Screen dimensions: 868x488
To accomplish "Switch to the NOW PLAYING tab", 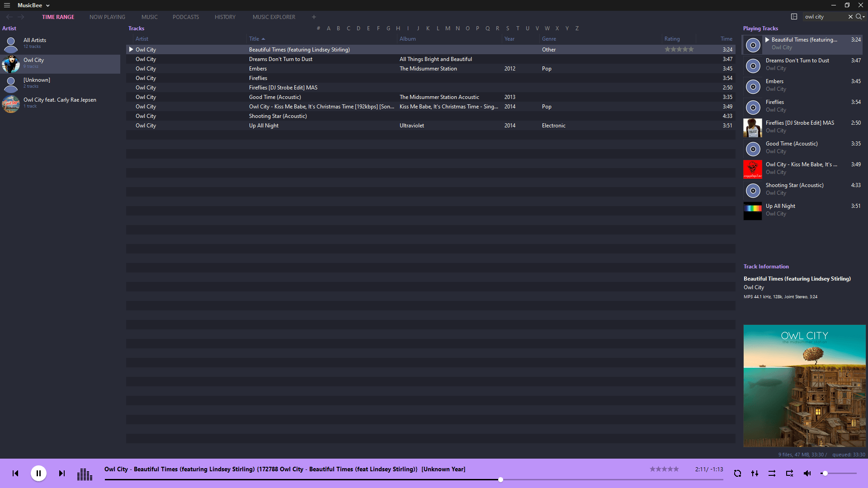I will (x=107, y=17).
